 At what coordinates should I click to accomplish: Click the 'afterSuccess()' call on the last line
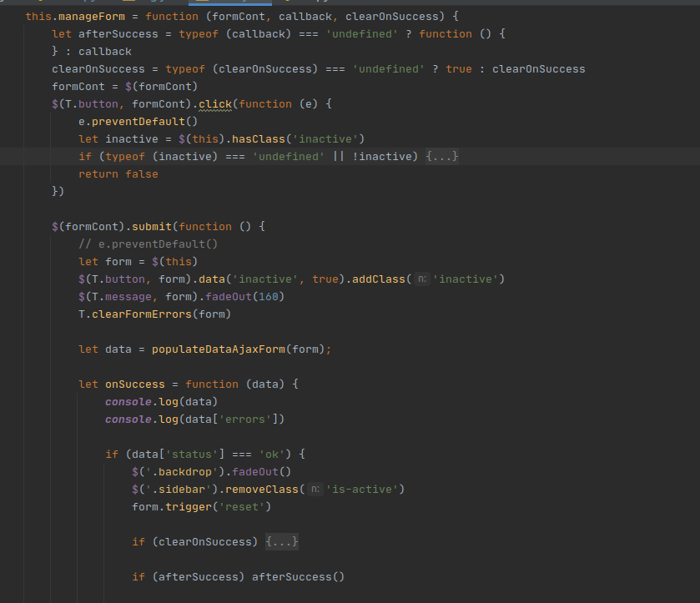pyautogui.click(x=298, y=577)
